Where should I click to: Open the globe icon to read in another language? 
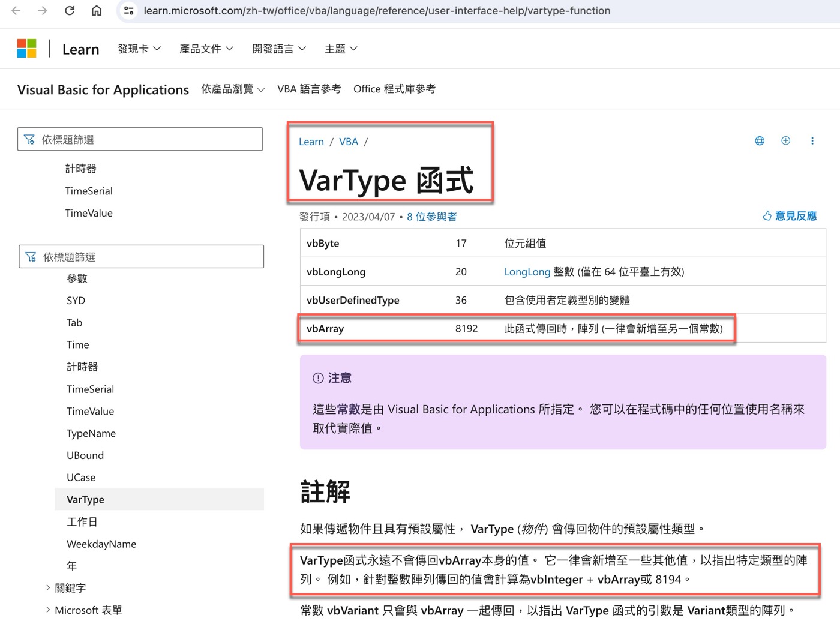point(759,140)
